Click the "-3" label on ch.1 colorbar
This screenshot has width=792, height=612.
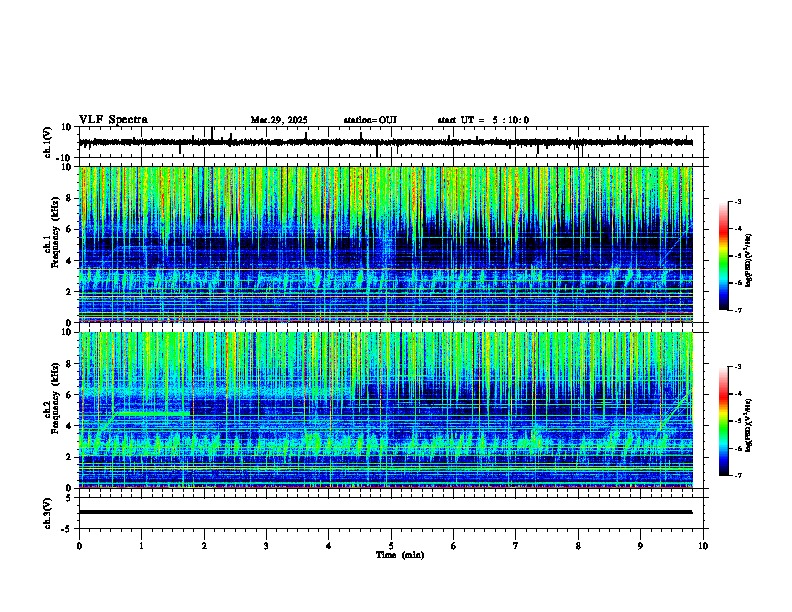(x=738, y=201)
